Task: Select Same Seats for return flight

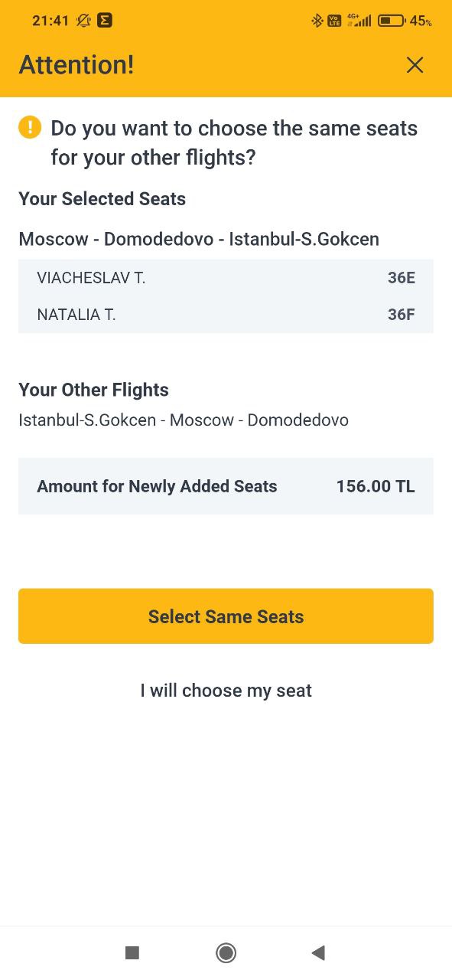Action: click(226, 616)
